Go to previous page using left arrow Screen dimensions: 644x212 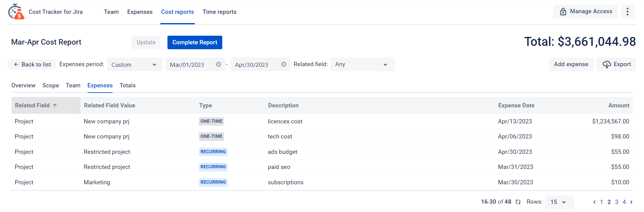[x=594, y=202]
